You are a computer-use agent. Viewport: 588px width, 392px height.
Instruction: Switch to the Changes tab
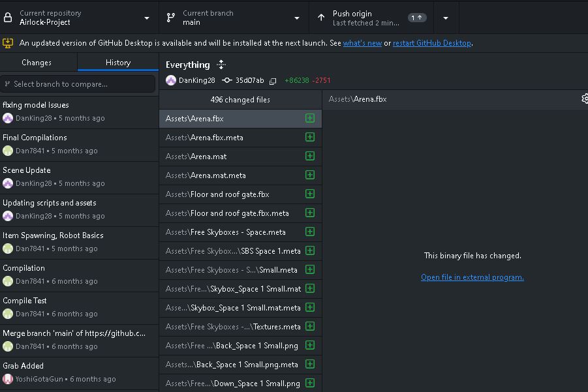coord(37,63)
